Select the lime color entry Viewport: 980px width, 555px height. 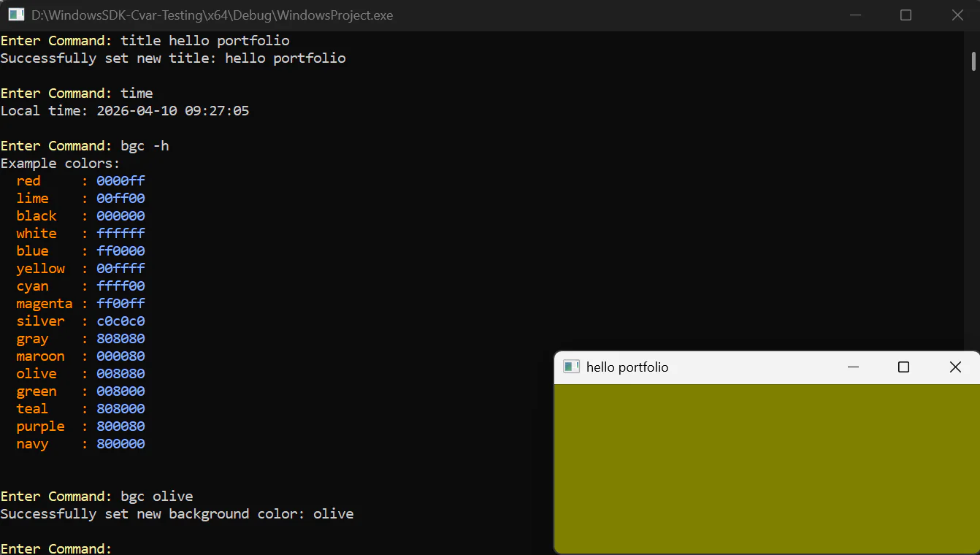click(32, 198)
